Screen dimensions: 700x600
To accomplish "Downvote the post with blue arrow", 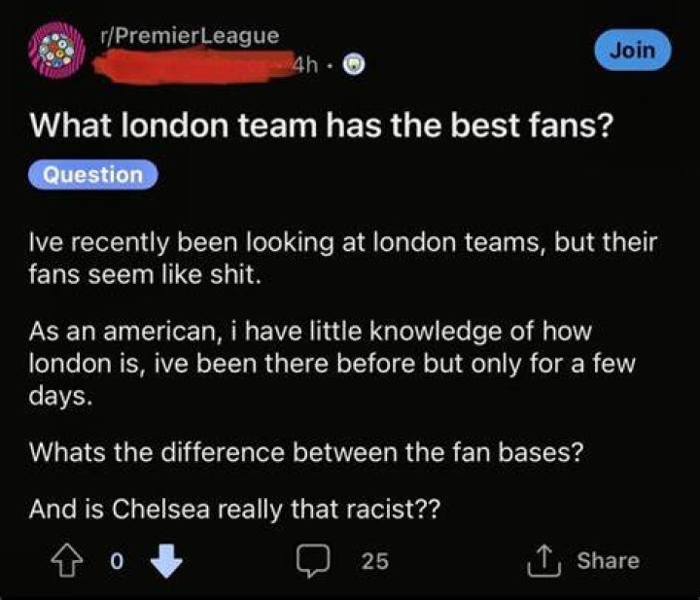I will [166, 561].
